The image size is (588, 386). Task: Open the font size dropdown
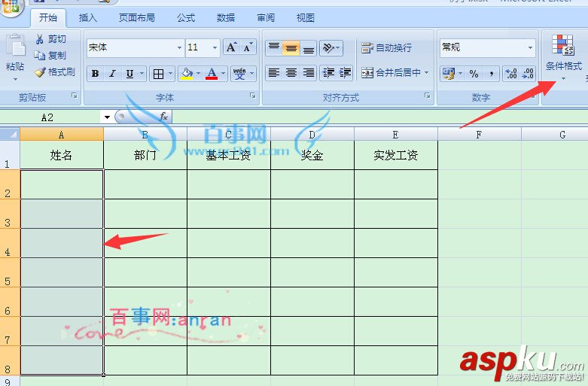click(215, 47)
